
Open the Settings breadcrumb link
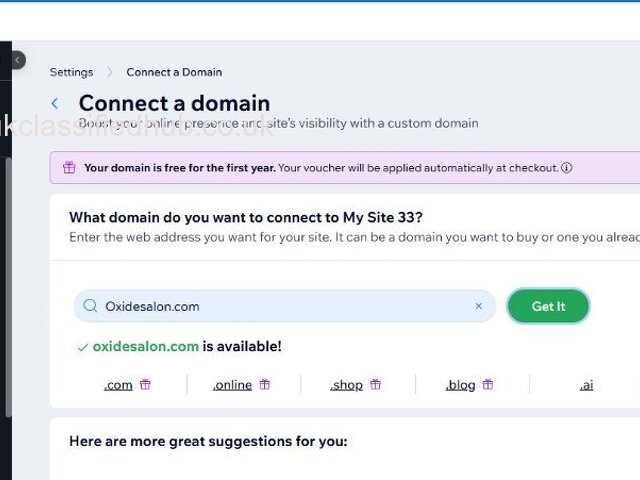(x=71, y=72)
